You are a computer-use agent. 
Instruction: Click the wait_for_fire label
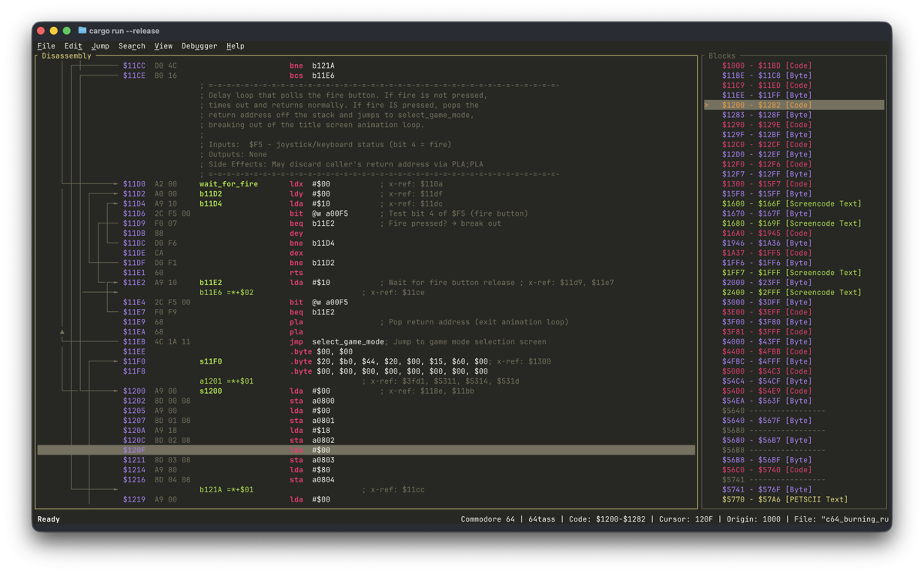(229, 184)
